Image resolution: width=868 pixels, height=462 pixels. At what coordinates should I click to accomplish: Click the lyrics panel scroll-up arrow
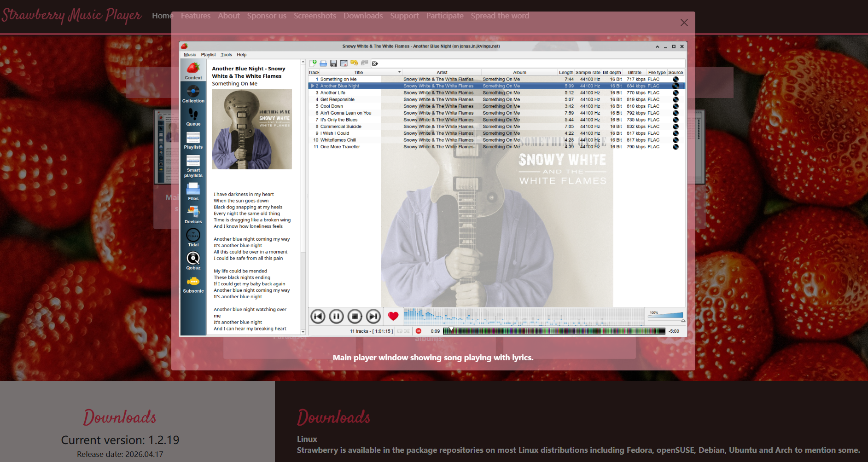(303, 62)
